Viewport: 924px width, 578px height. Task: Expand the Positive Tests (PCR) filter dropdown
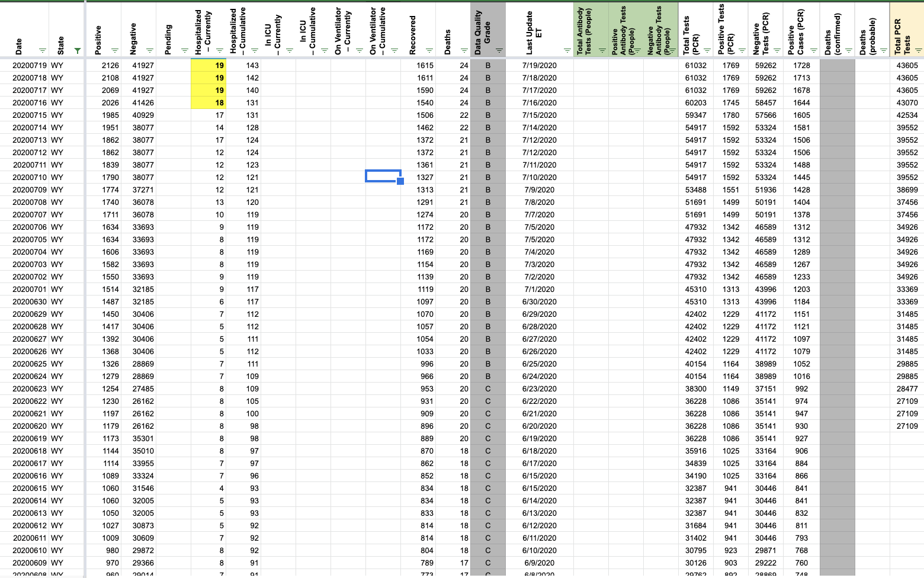742,51
